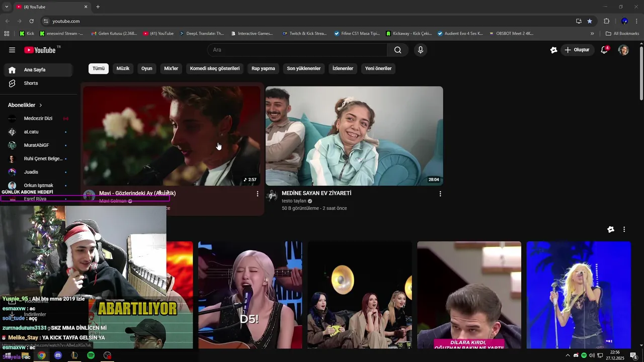Select Komedi skeç gösterileri chip
The height and width of the screenshot is (362, 644).
coord(215,68)
